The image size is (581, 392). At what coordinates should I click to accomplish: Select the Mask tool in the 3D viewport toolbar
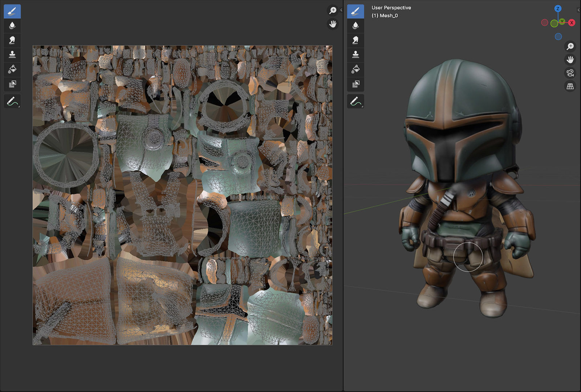(355, 84)
